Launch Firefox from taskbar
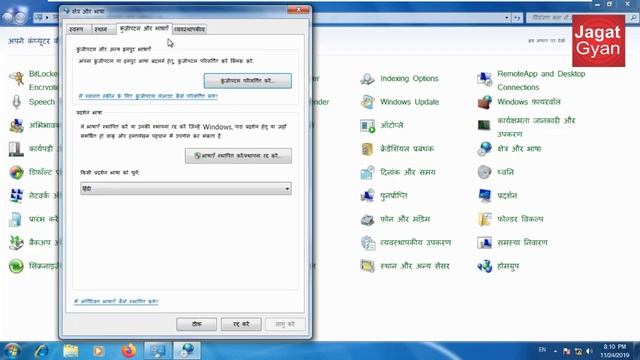The height and width of the screenshot is (360, 640). click(x=128, y=351)
